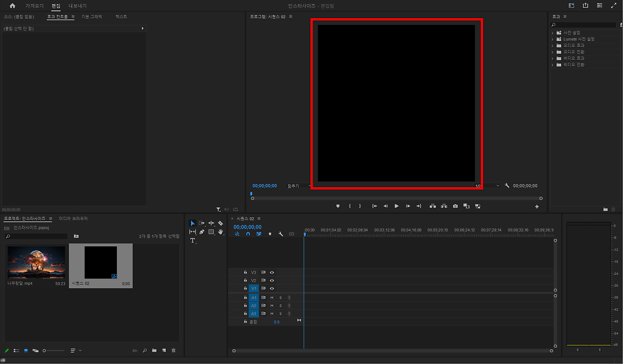Screen dimensions: 623x364
Task: Open the 미디어 브라우저 tab
Action: coord(73,218)
